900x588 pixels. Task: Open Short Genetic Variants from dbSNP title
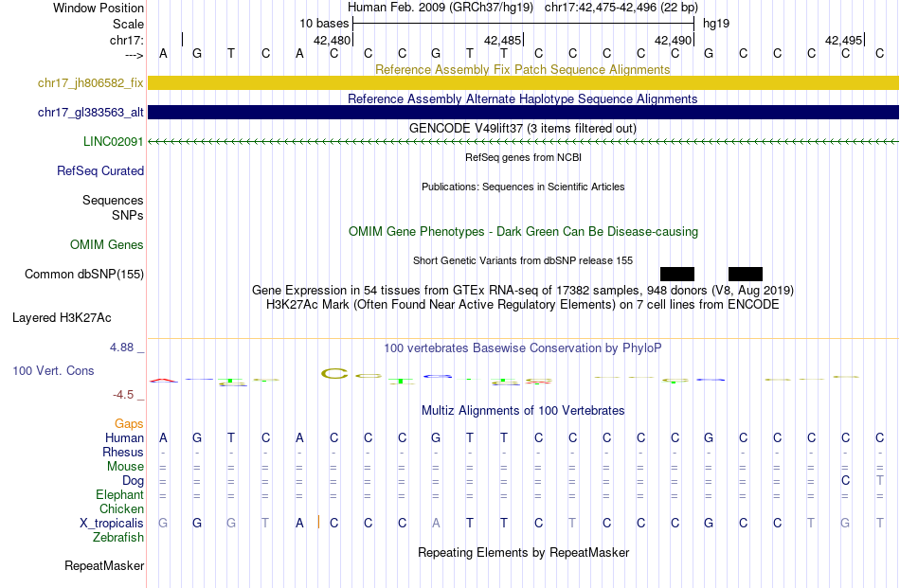click(x=523, y=260)
